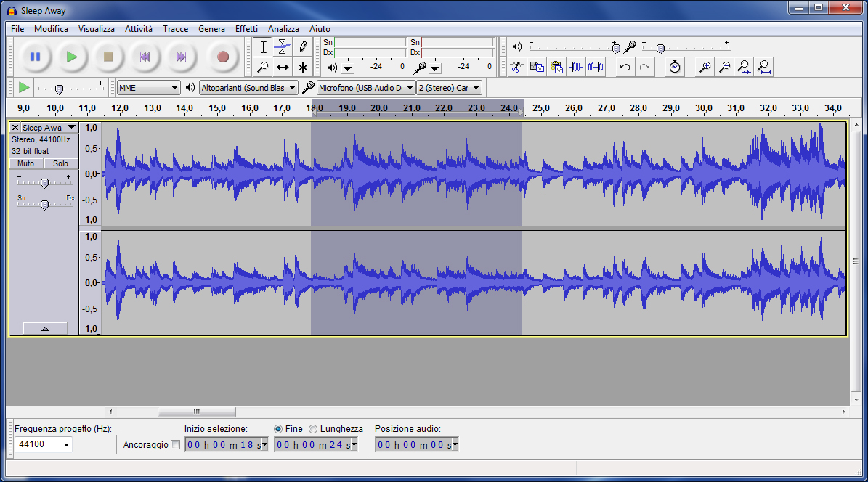Select the Envelope tool

(x=283, y=47)
